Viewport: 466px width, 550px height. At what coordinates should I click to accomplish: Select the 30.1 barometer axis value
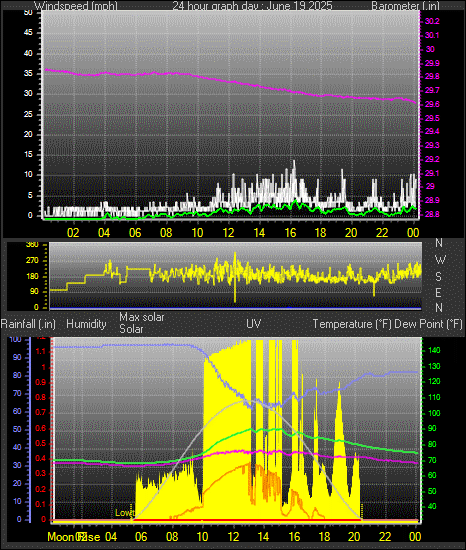coord(432,35)
